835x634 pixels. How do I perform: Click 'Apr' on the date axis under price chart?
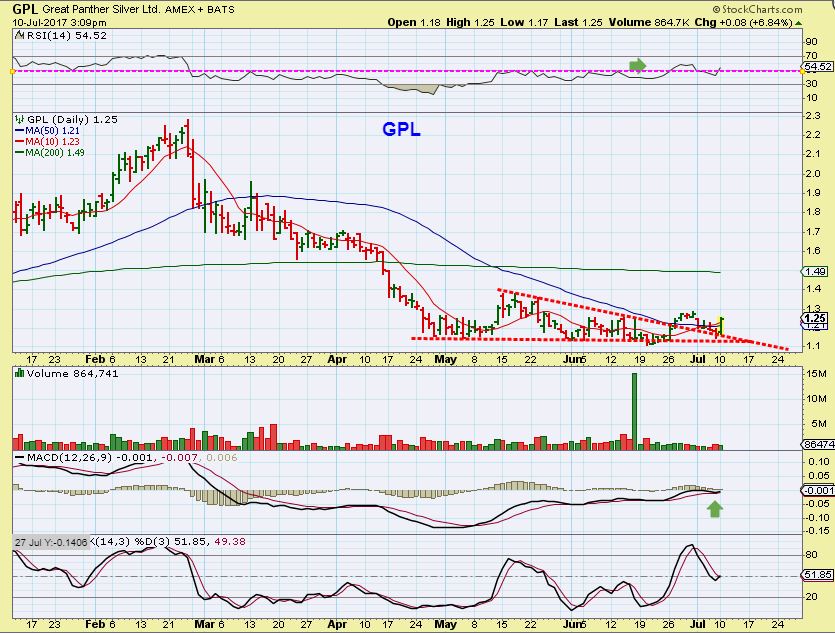[x=337, y=359]
